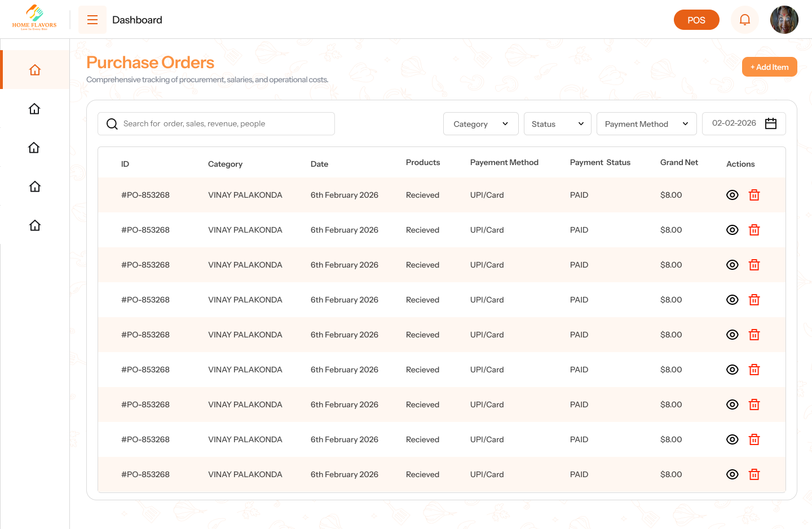View details with first row eye icon
Image resolution: width=812 pixels, height=529 pixels.
[732, 195]
